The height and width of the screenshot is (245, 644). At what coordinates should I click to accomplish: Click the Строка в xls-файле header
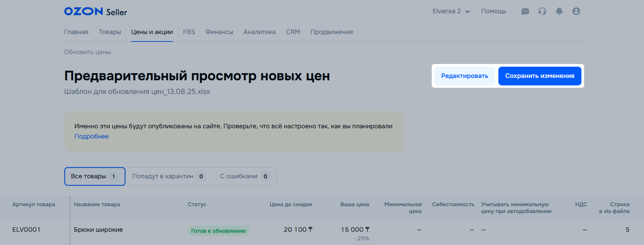click(614, 208)
